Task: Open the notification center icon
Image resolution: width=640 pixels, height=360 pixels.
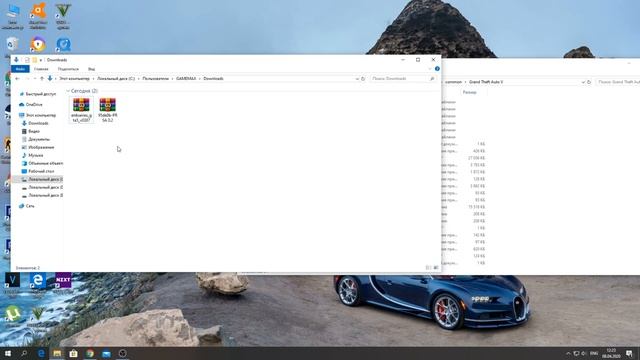Action: click(629, 353)
